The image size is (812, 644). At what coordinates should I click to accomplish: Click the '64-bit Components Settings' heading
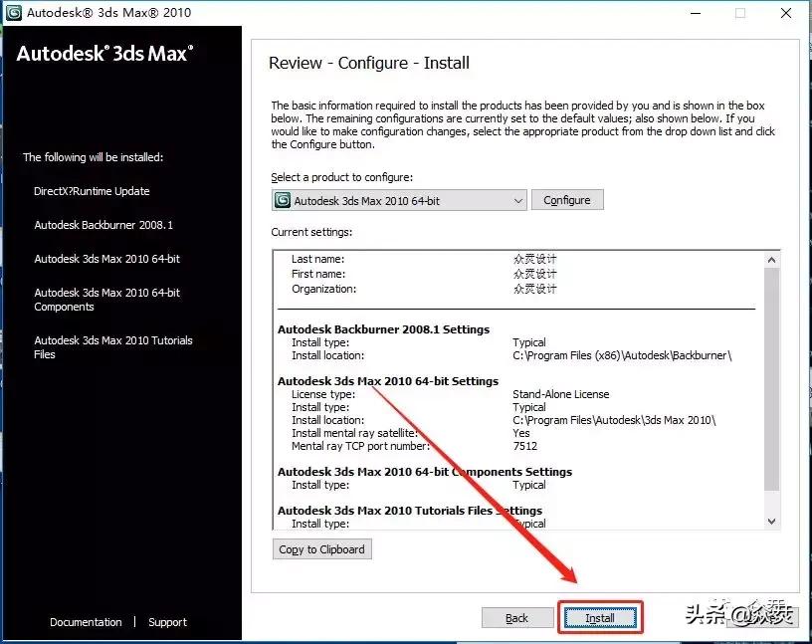[425, 472]
